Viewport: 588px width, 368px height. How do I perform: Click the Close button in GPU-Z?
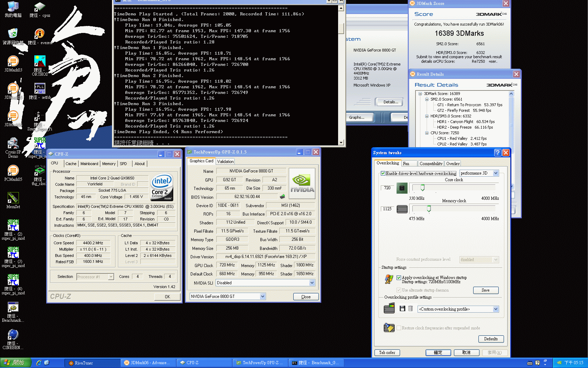pyautogui.click(x=306, y=297)
